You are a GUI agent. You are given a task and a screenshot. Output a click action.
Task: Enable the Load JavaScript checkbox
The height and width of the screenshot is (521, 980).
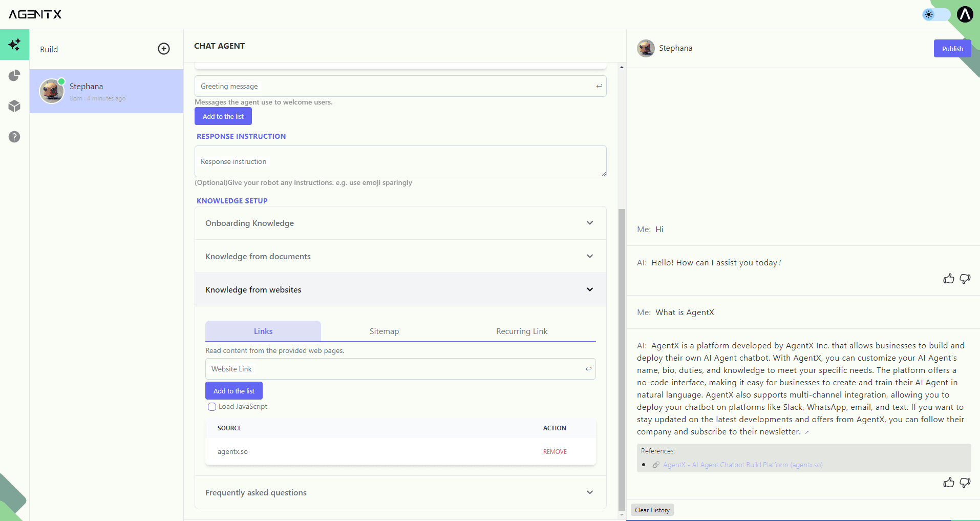click(x=212, y=407)
